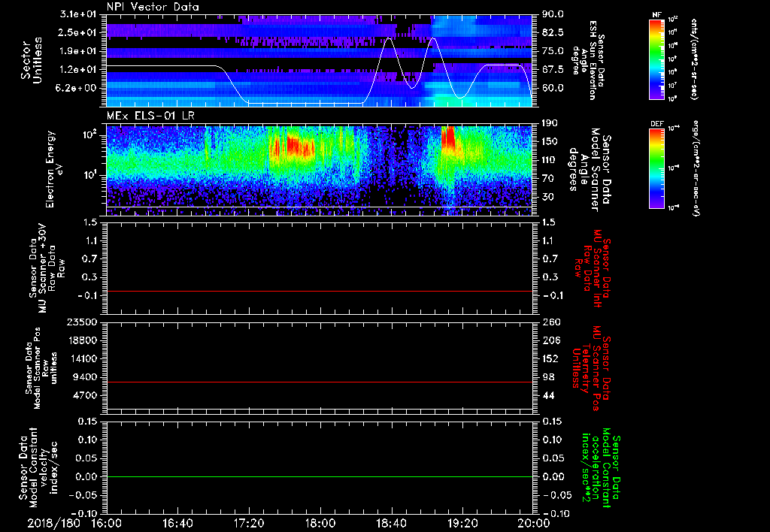Click the 82.5 sun elevation tick label

coord(553,32)
